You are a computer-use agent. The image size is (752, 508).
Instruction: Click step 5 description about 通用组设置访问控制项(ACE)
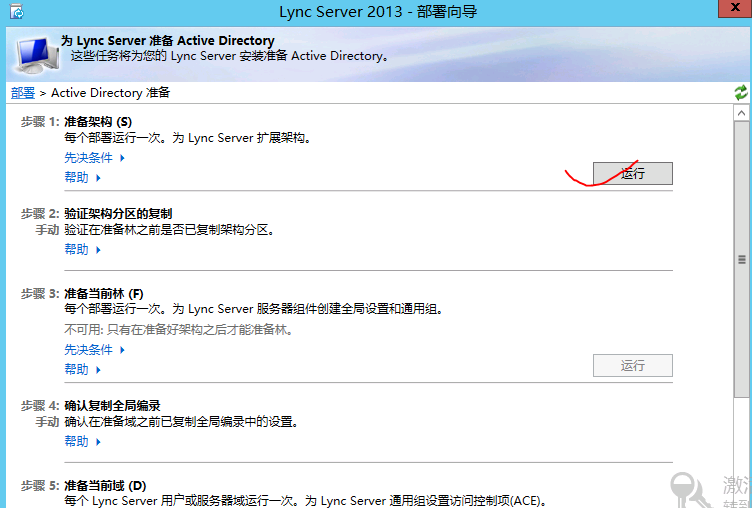(306, 501)
